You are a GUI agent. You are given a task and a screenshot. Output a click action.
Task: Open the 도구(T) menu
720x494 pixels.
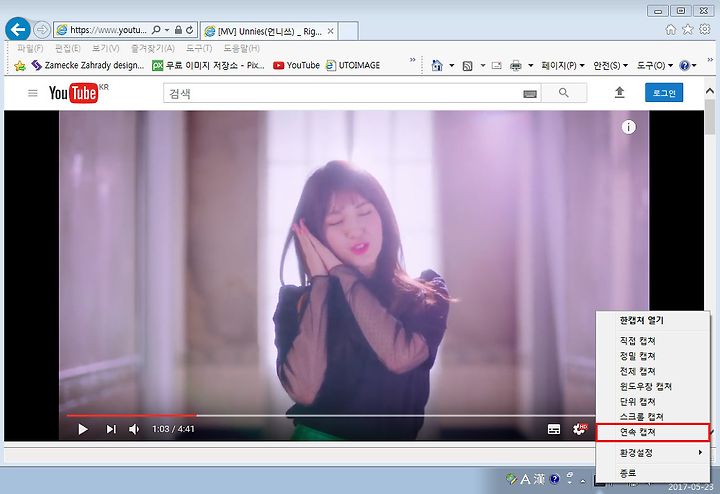(199, 48)
